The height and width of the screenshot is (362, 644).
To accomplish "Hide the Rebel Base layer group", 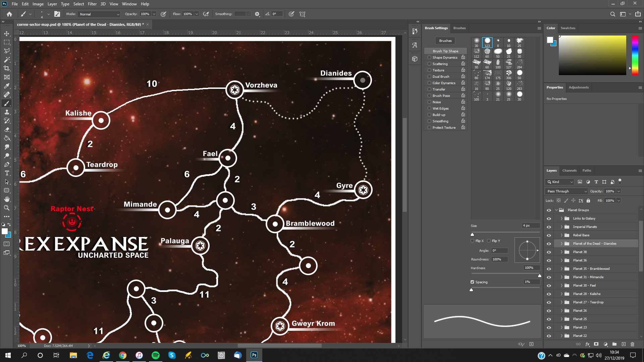I will point(549,235).
